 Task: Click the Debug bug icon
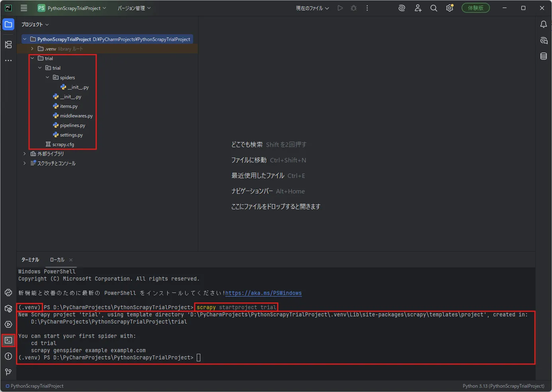click(354, 8)
